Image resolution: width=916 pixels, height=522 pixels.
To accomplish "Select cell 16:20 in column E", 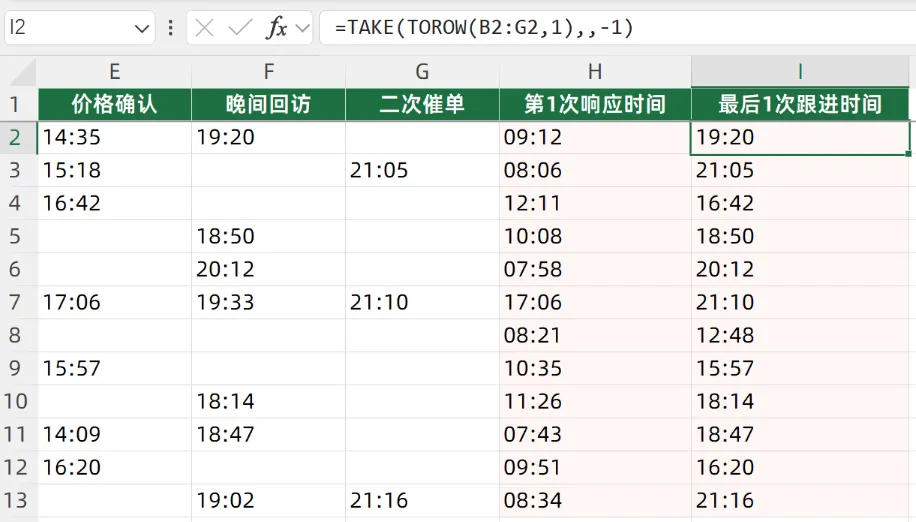I will click(x=114, y=468).
